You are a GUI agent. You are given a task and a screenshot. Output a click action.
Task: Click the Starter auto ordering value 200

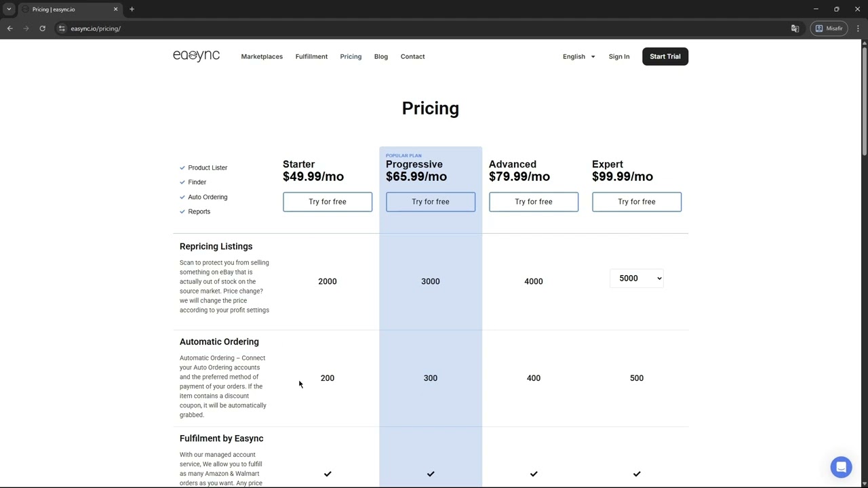click(x=328, y=378)
